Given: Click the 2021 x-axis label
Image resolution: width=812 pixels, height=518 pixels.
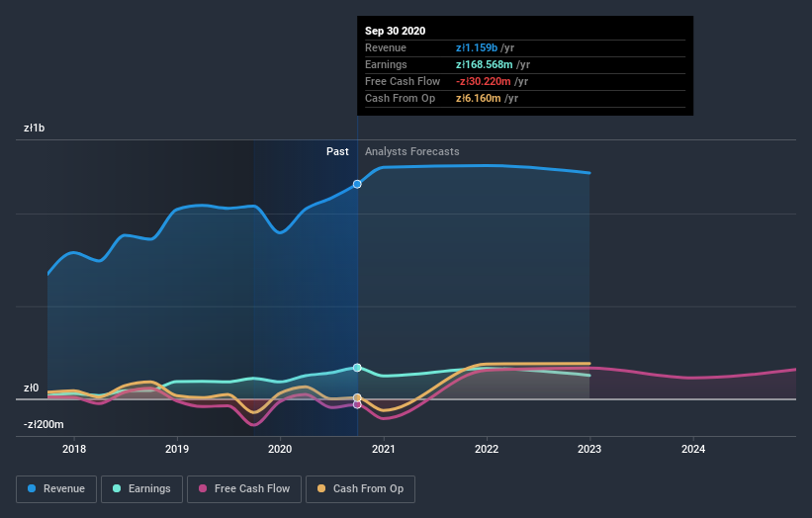Looking at the screenshot, I should pos(383,449).
